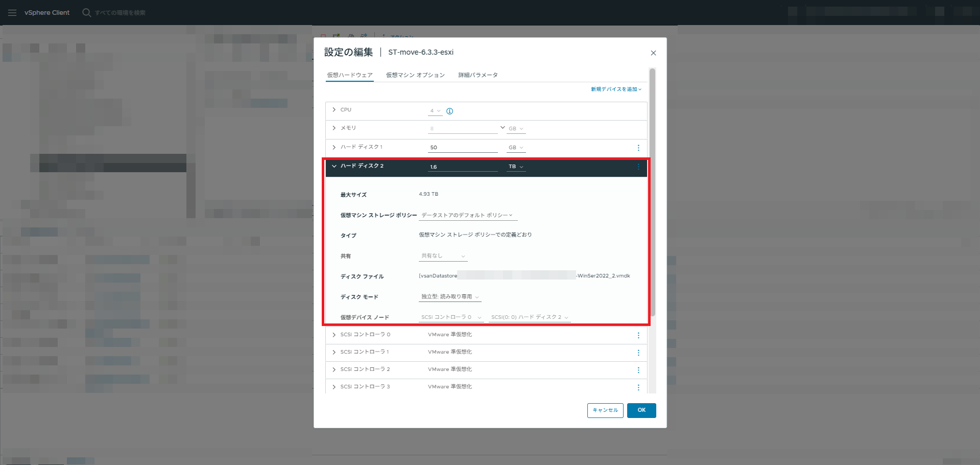Close the Edit Settings dialog with X
The image size is (980, 465).
coord(653,53)
